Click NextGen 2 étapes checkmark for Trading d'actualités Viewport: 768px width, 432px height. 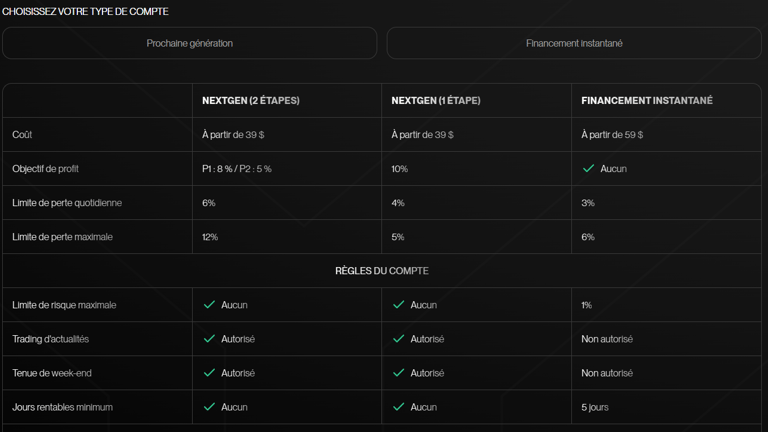pyautogui.click(x=209, y=338)
